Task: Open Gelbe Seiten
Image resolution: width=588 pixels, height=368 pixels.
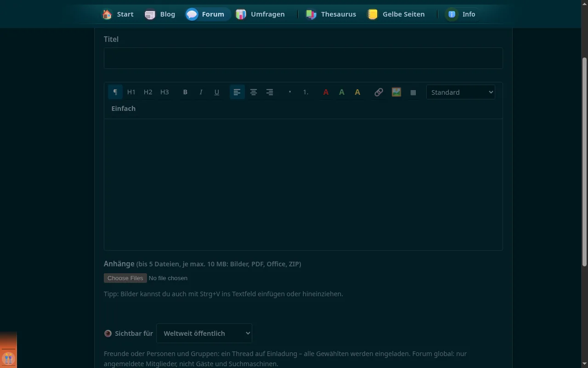Action: tap(396, 14)
